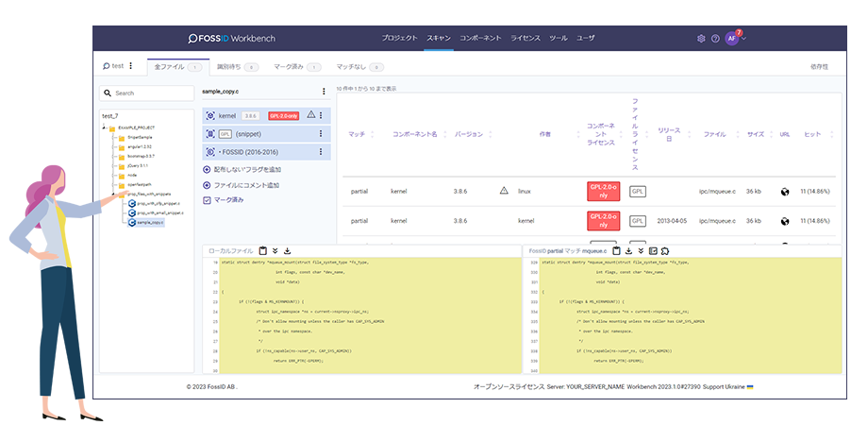
Task: Open the (snippet) row kebab menu
Action: click(320, 134)
